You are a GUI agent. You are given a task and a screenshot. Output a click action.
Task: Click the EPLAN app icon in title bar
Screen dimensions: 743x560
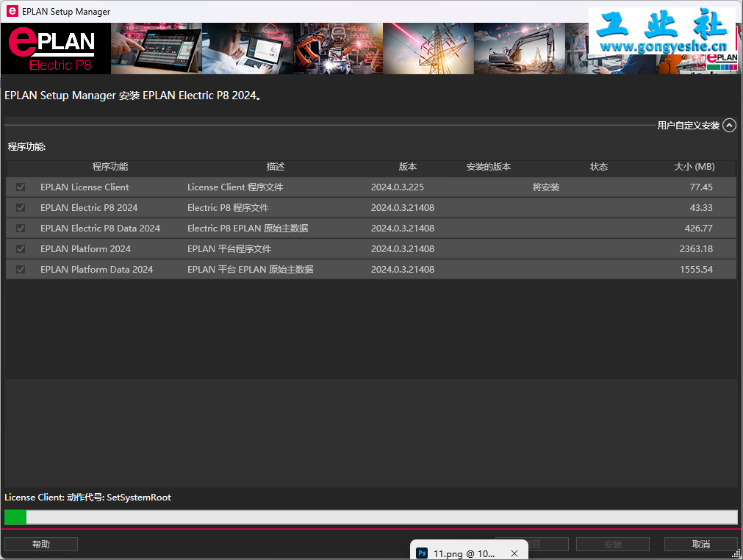click(x=12, y=11)
